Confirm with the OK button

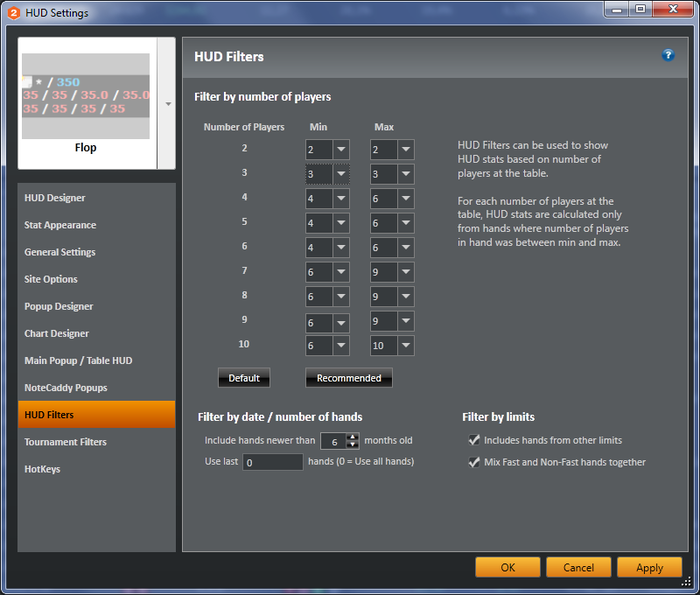(x=508, y=567)
